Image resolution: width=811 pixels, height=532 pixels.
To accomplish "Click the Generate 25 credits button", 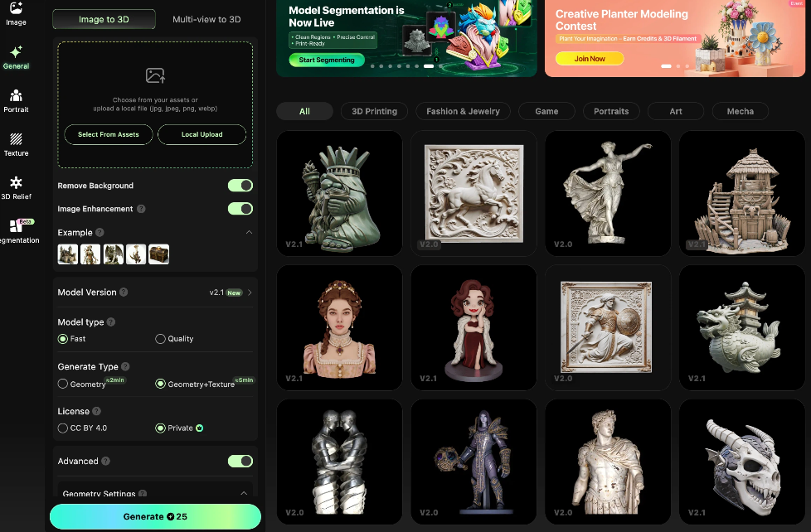I will pos(155,516).
